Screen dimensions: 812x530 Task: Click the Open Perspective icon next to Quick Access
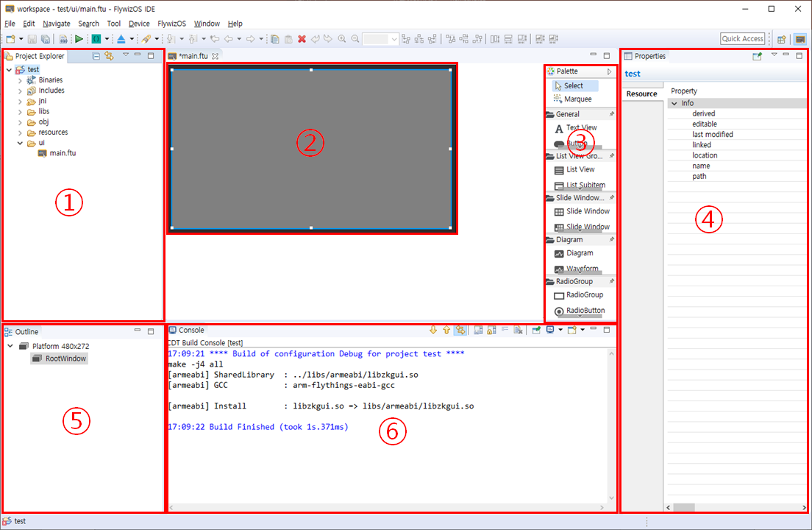[x=781, y=39]
